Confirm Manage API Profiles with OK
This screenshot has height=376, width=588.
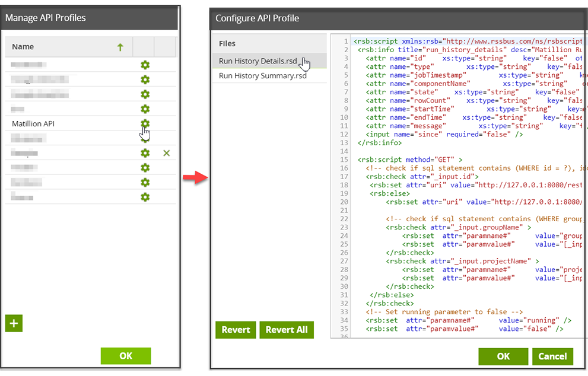126,356
